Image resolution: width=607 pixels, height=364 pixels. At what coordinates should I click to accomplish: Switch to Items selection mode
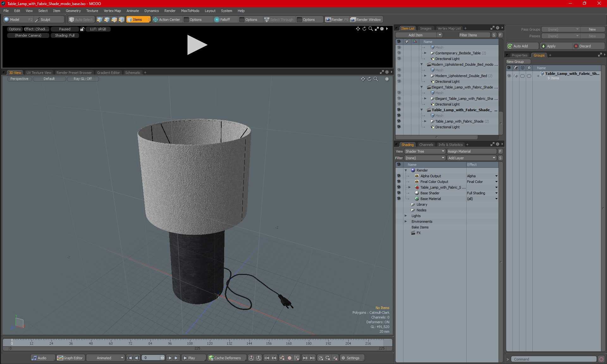click(138, 20)
